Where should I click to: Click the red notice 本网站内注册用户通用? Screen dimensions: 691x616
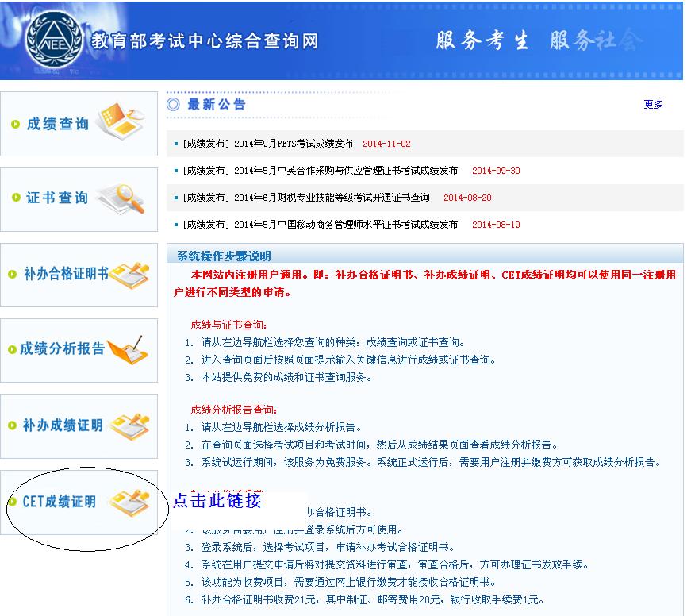(424, 283)
